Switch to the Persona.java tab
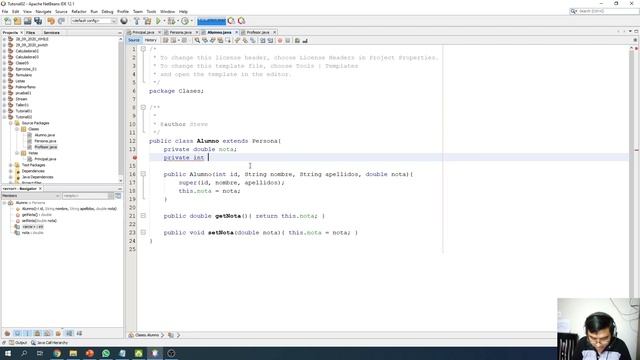The width and height of the screenshot is (640, 360). (181, 32)
